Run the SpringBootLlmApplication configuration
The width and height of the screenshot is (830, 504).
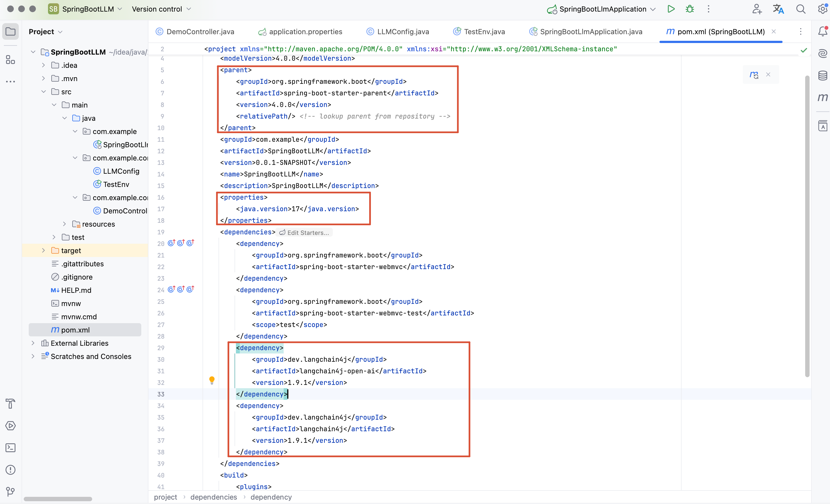click(x=671, y=9)
